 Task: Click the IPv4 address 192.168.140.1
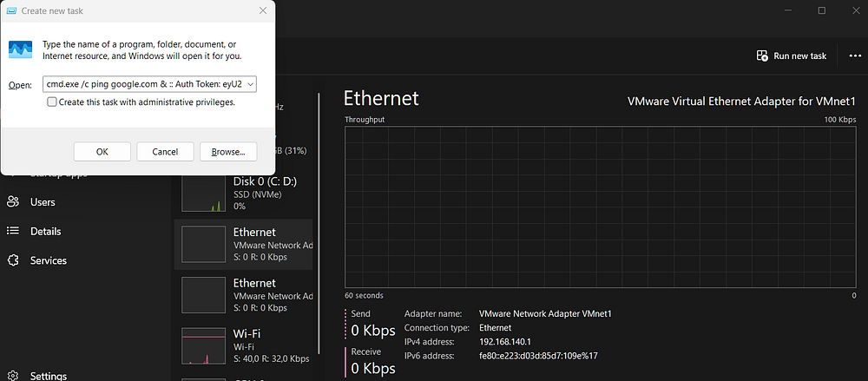(x=507, y=342)
